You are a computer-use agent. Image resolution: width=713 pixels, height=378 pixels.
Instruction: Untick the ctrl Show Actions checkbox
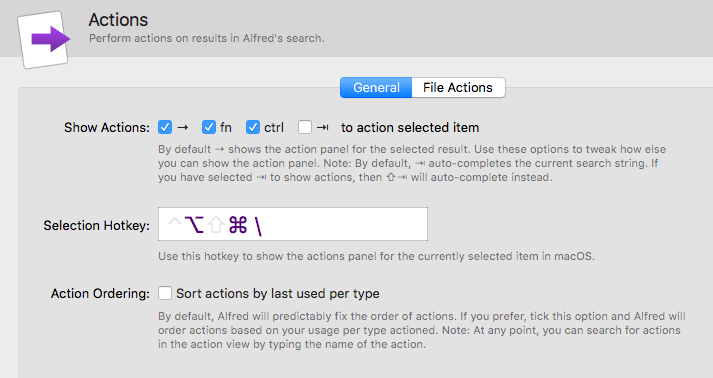point(253,127)
